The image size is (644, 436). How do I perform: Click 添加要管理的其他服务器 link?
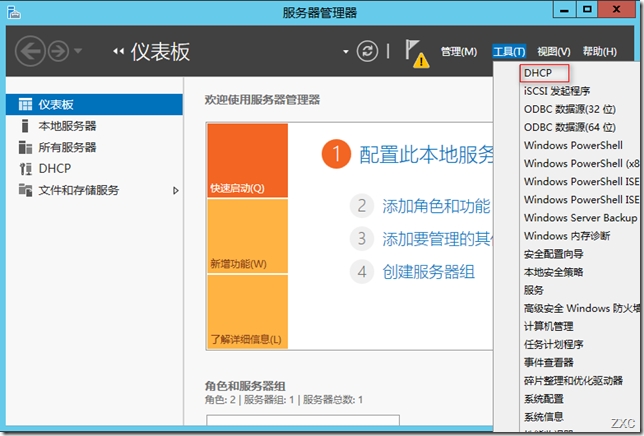coord(437,239)
